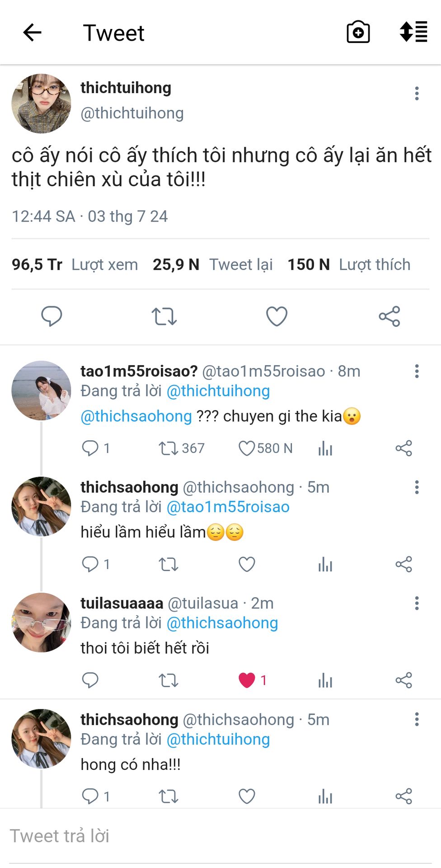This screenshot has width=441, height=868.
Task: Open the 150 N Lượt thích list
Action: coord(349,264)
